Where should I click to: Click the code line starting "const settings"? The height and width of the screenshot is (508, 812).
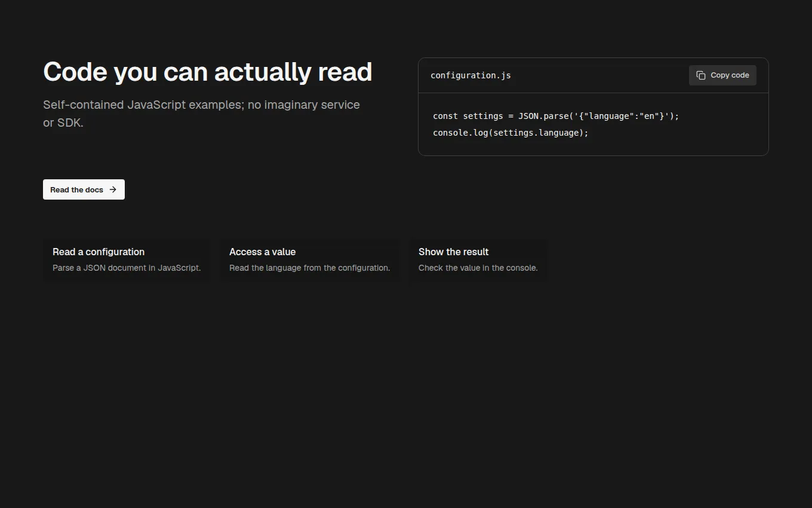tap(556, 116)
